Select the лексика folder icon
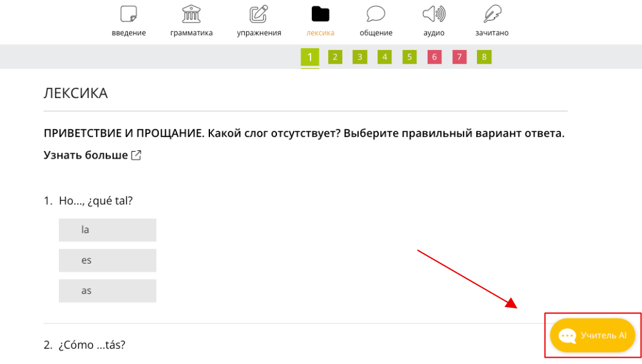Image resolution: width=642 pixels, height=364 pixels. click(320, 14)
